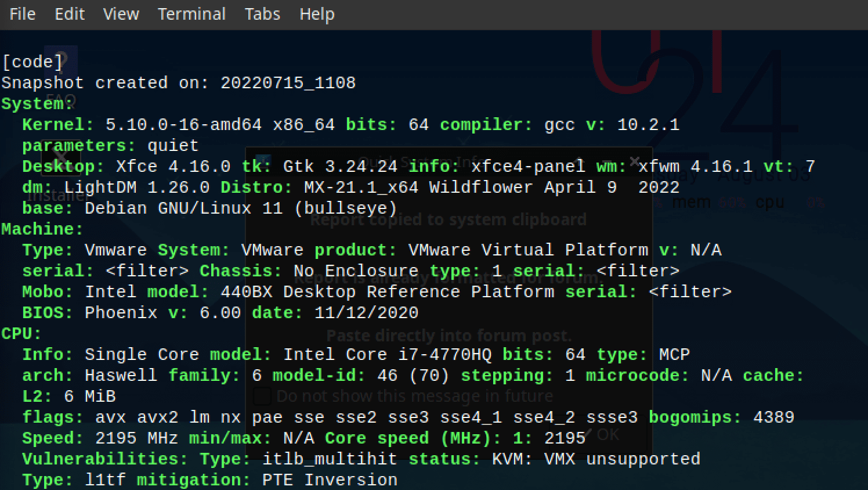Viewport: 868px width, 490px height.
Task: Open the FAQ desktop icon behind the terminal
Action: click(60, 75)
